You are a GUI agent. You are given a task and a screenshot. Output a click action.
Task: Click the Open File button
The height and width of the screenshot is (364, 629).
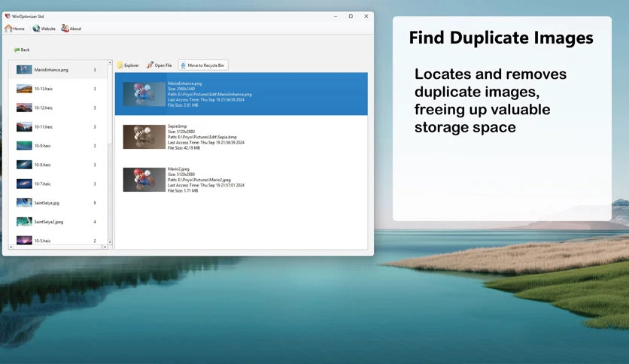[160, 65]
